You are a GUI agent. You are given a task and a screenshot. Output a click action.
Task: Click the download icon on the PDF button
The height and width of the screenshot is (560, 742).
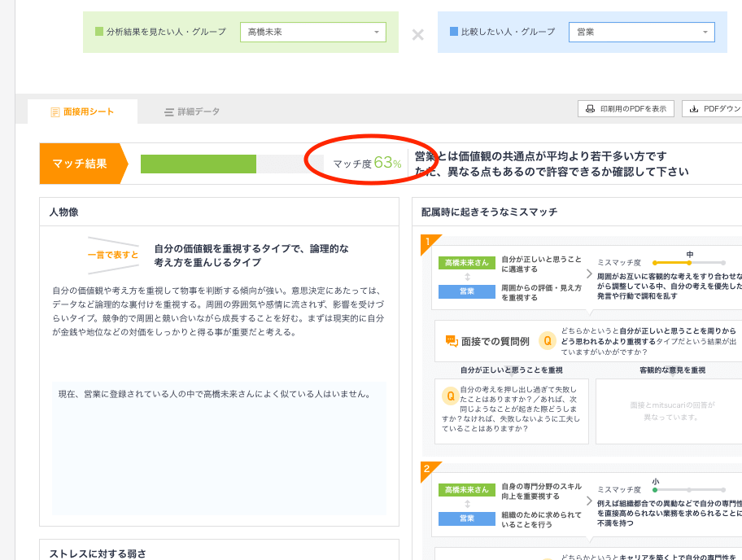point(695,107)
